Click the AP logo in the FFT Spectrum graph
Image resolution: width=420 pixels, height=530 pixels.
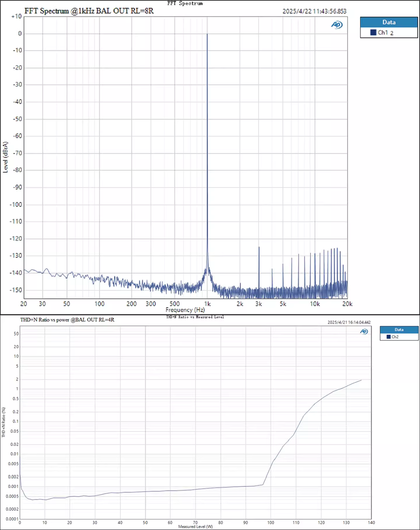(337, 25)
